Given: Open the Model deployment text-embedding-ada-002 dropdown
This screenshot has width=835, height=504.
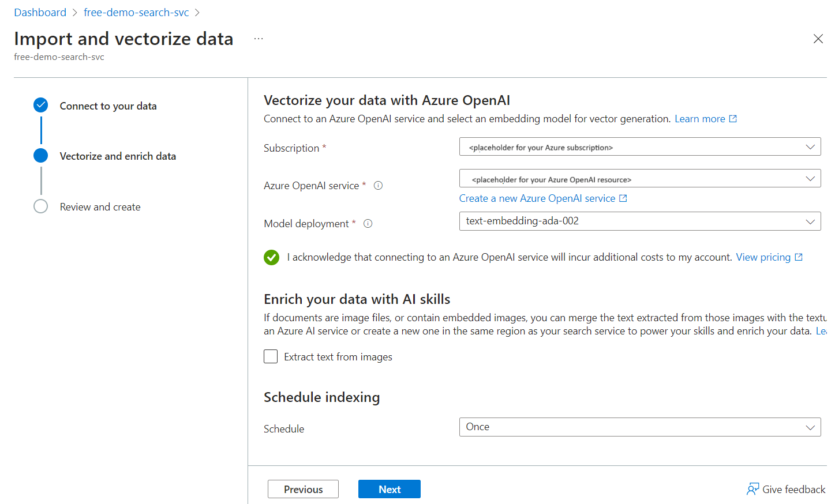Looking at the screenshot, I should click(639, 221).
